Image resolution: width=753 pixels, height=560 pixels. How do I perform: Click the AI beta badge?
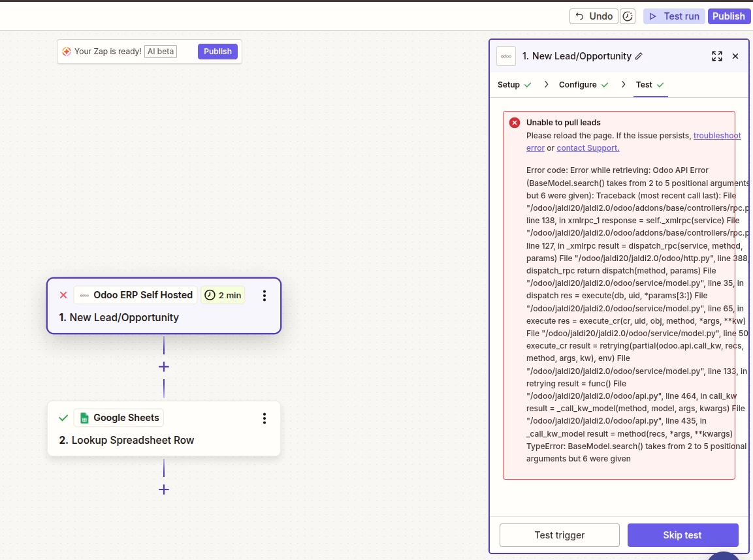point(161,52)
